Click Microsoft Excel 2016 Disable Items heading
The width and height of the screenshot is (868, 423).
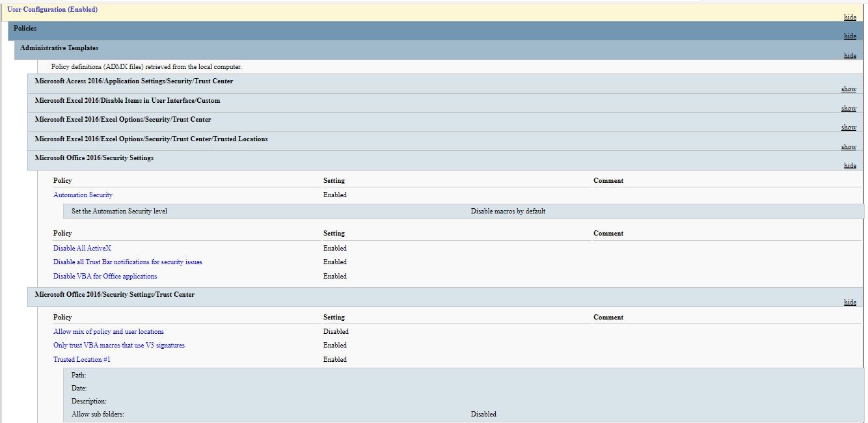(x=128, y=101)
